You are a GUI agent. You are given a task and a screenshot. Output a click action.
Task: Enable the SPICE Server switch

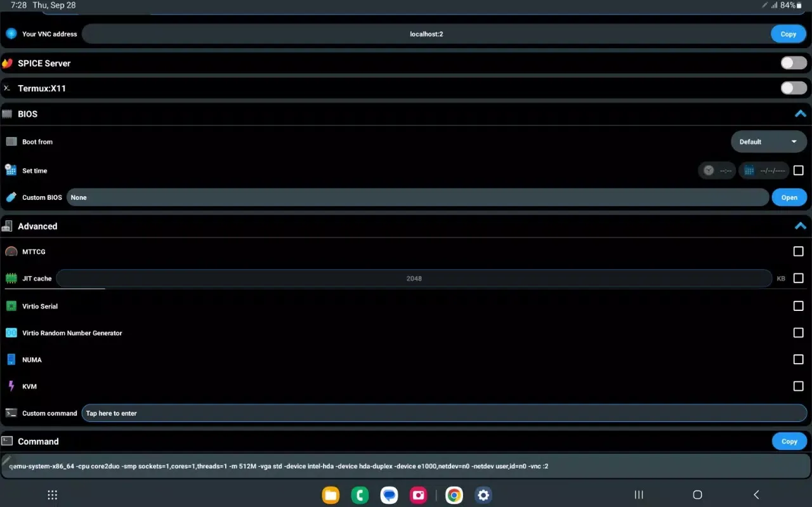[794, 63]
